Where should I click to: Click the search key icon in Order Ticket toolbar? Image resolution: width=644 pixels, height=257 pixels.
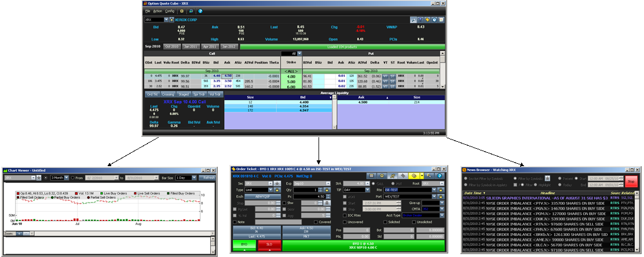(430, 176)
